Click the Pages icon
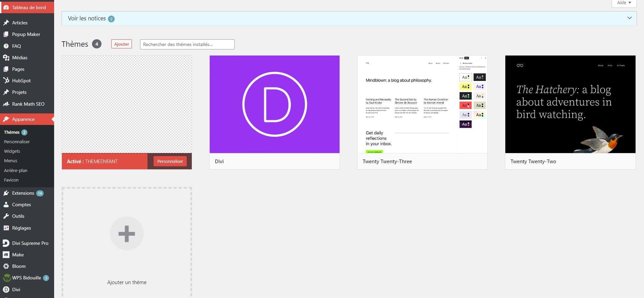The height and width of the screenshot is (298, 644). [6, 69]
